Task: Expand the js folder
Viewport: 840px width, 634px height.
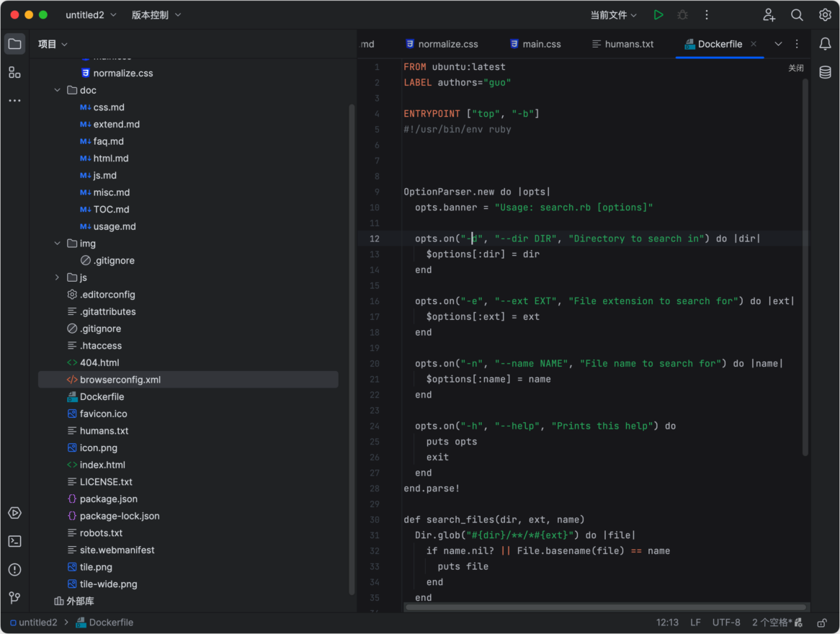Action: coord(58,277)
